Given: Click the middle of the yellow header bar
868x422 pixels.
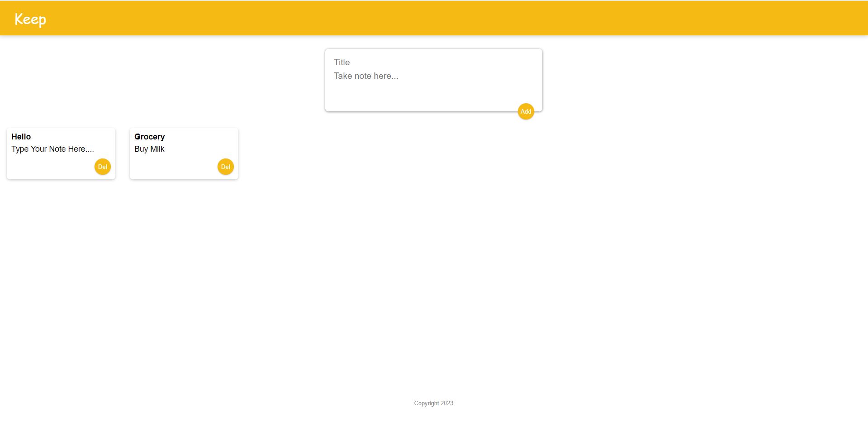Looking at the screenshot, I should point(434,18).
